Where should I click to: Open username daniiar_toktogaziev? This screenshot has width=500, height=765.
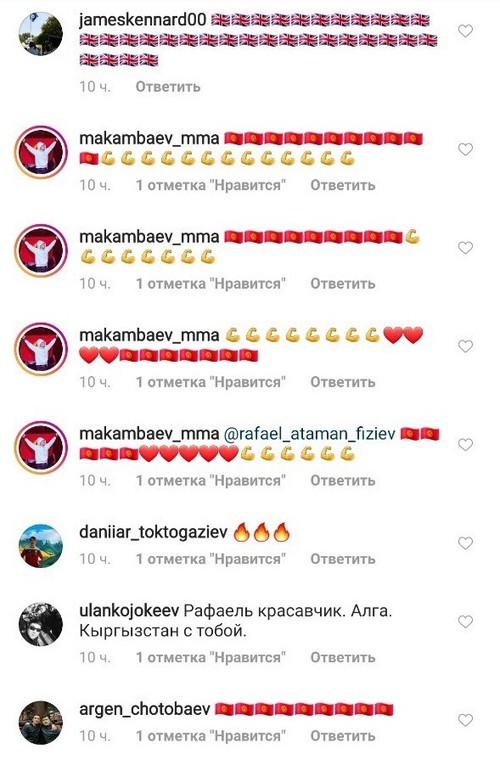153,532
